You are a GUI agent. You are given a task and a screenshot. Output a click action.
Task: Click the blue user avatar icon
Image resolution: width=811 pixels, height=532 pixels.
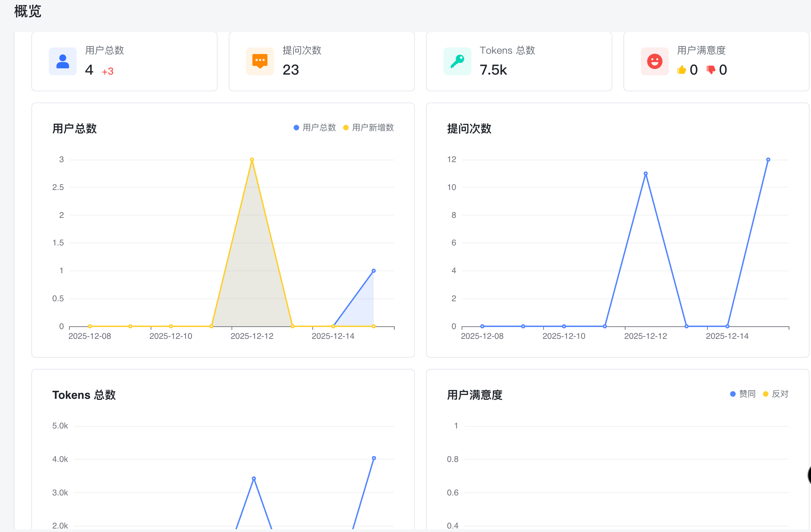(63, 61)
